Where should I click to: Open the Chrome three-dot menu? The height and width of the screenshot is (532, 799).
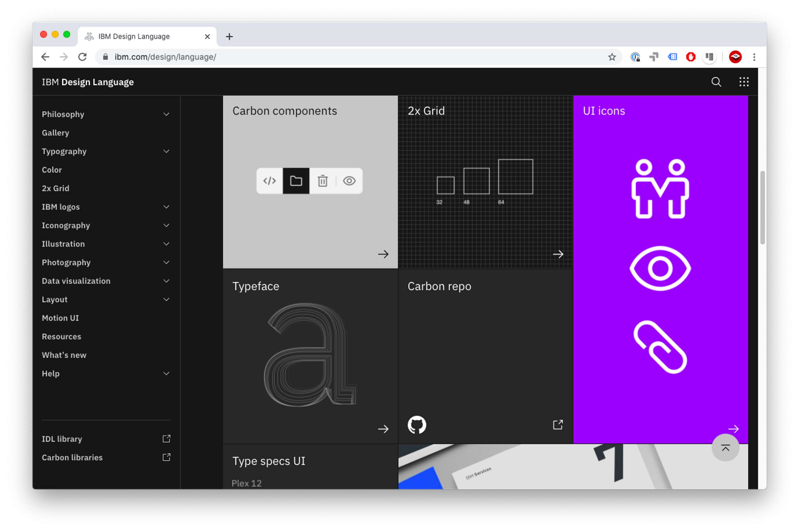pyautogui.click(x=754, y=57)
